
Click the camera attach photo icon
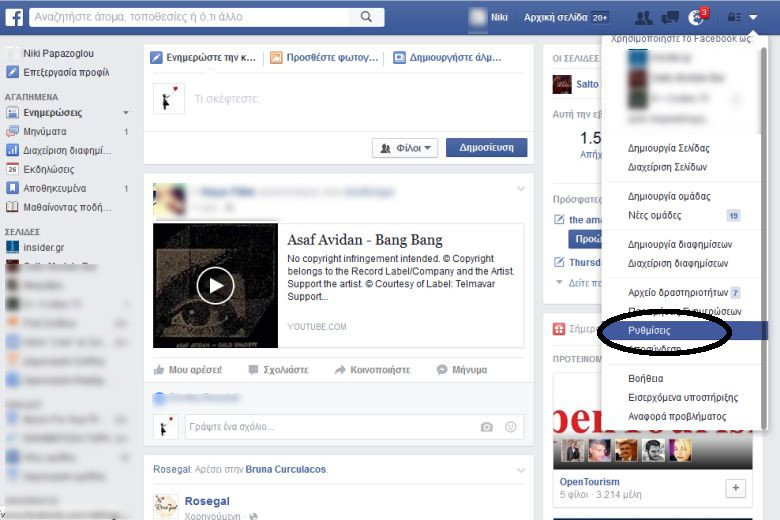pyautogui.click(x=487, y=427)
